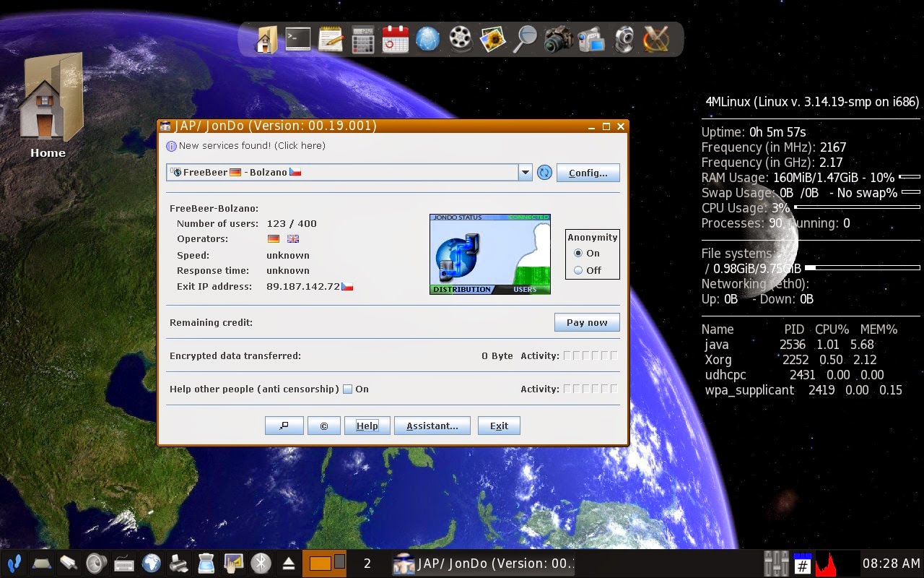
Task: Toggle the Help other people anti-censorship checkbox
Action: tap(346, 389)
